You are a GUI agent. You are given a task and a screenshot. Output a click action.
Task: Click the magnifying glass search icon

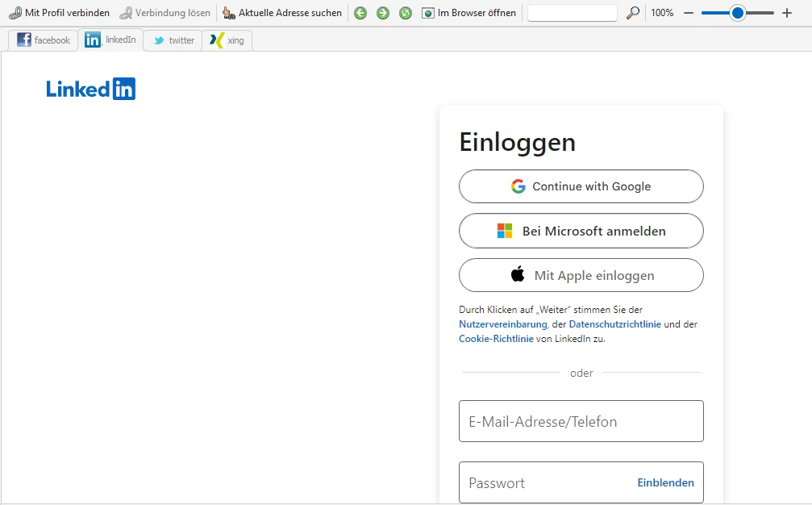pos(632,12)
